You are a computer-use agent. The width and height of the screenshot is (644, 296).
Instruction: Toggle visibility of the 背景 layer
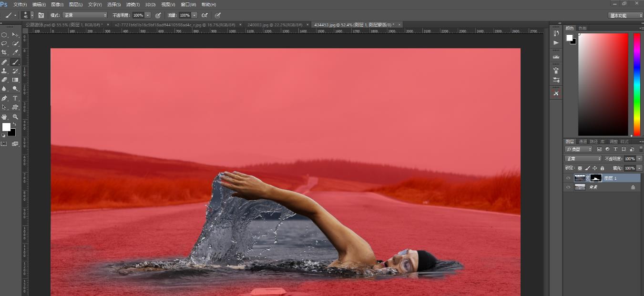point(568,187)
